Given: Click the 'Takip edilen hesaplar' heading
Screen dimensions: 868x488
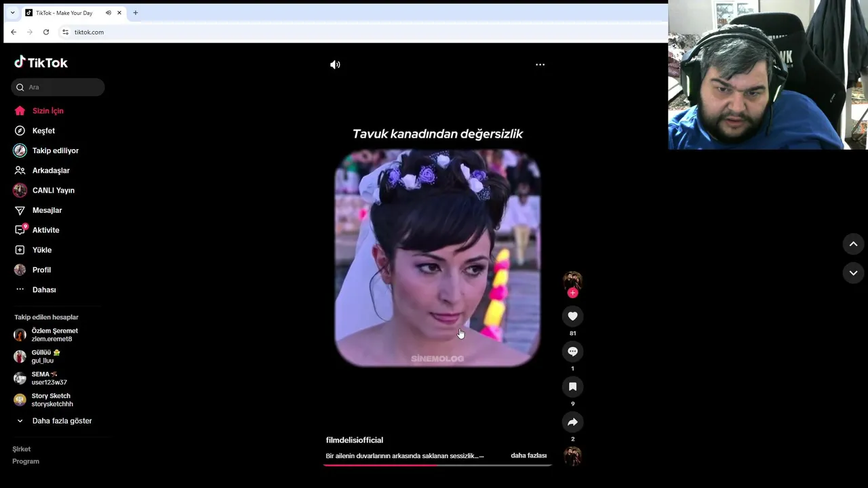Looking at the screenshot, I should (46, 317).
